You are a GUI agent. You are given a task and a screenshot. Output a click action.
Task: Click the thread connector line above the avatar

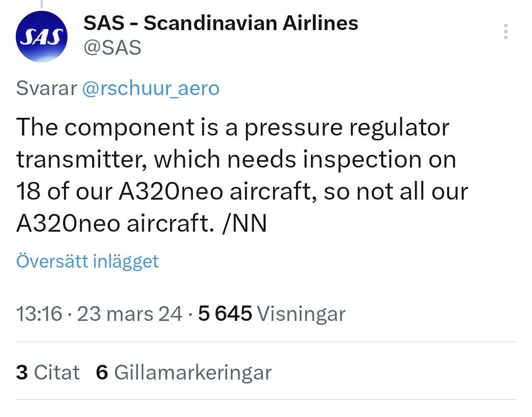(x=41, y=3)
